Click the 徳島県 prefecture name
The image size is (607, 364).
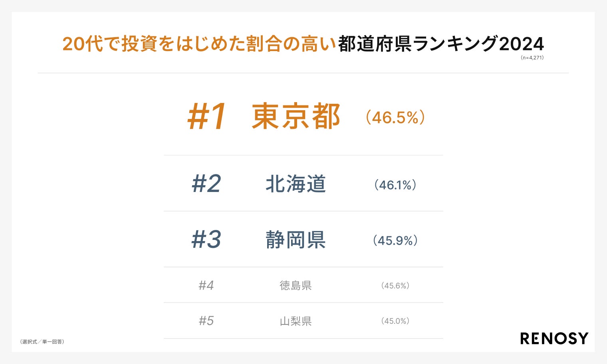(x=296, y=285)
